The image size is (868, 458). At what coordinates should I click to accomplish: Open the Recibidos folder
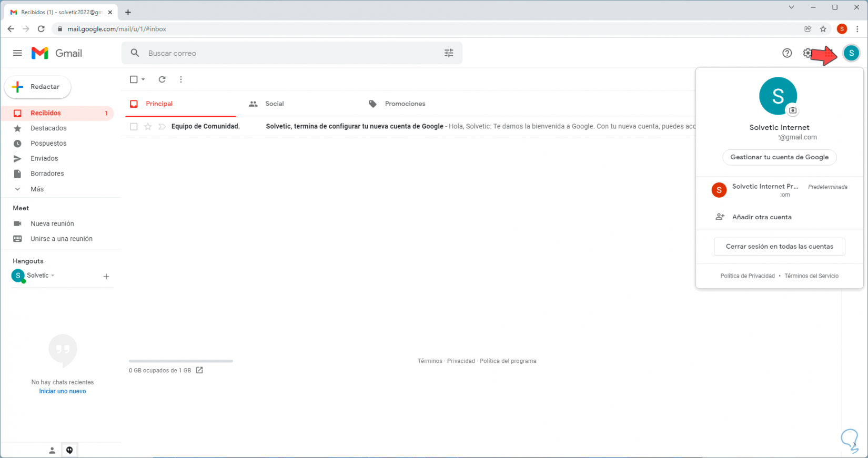[x=57, y=113]
